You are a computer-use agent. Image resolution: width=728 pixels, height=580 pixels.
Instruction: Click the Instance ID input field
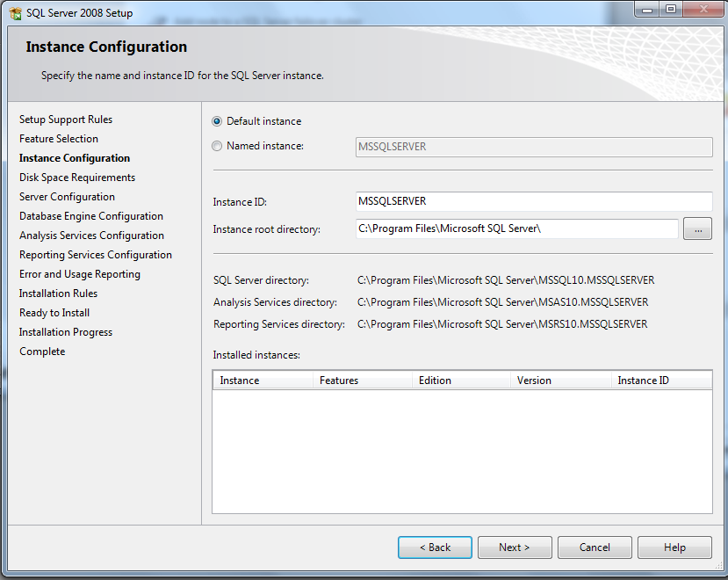point(534,201)
